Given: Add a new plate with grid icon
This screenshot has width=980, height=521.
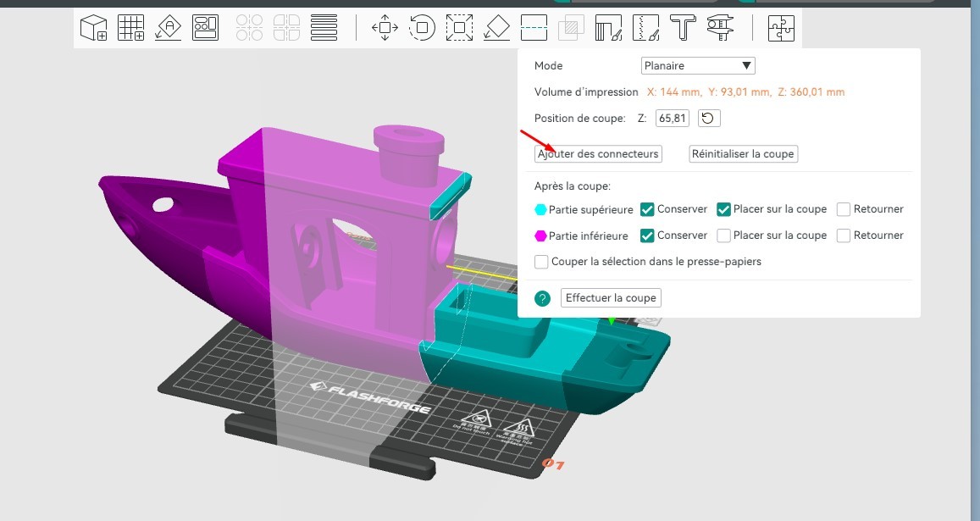Looking at the screenshot, I should [130, 28].
